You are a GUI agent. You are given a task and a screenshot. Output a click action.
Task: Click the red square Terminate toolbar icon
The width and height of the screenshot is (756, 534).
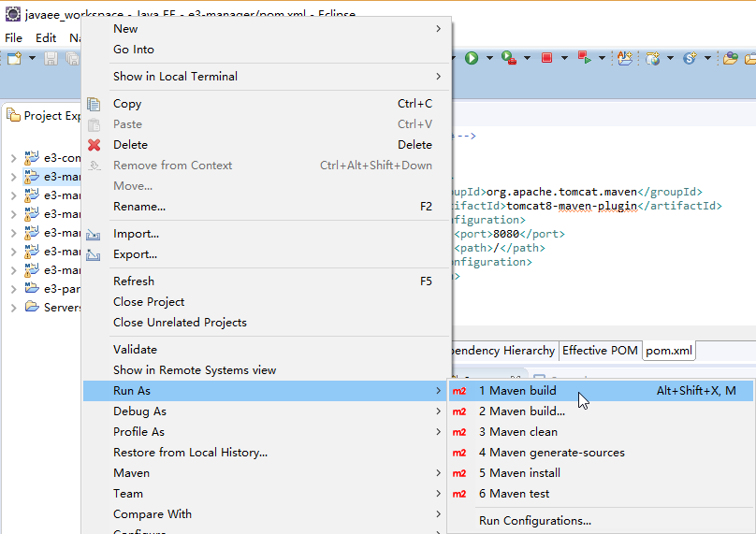coord(546,58)
